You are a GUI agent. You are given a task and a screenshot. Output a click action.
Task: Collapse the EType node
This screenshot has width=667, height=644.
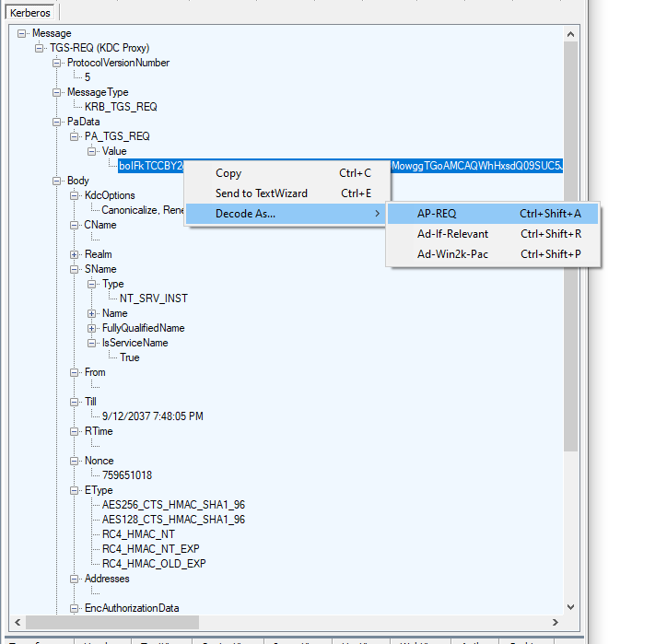point(75,490)
